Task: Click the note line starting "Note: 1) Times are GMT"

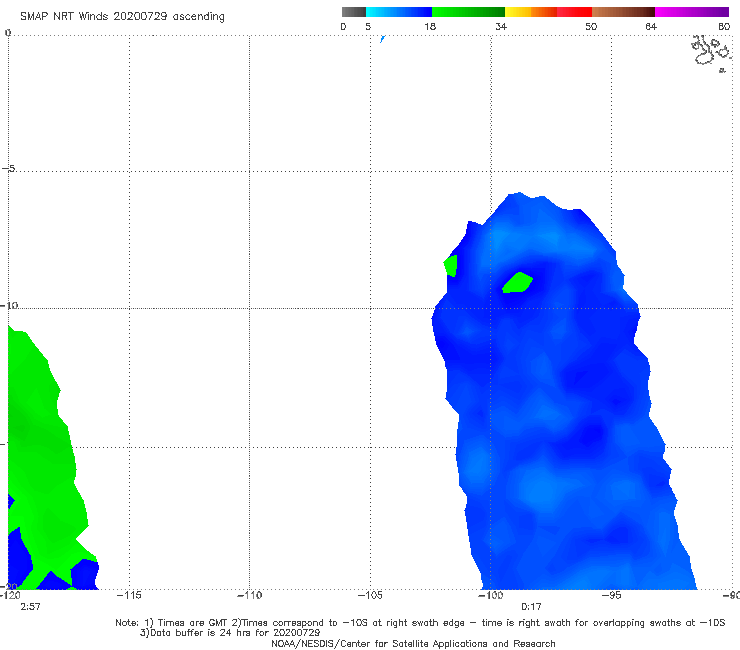Action: point(420,623)
